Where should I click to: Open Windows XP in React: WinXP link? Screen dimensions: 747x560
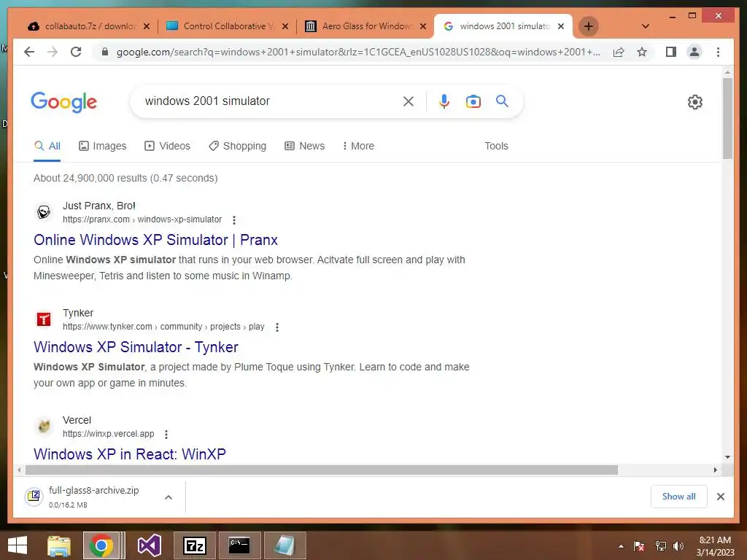pyautogui.click(x=130, y=454)
